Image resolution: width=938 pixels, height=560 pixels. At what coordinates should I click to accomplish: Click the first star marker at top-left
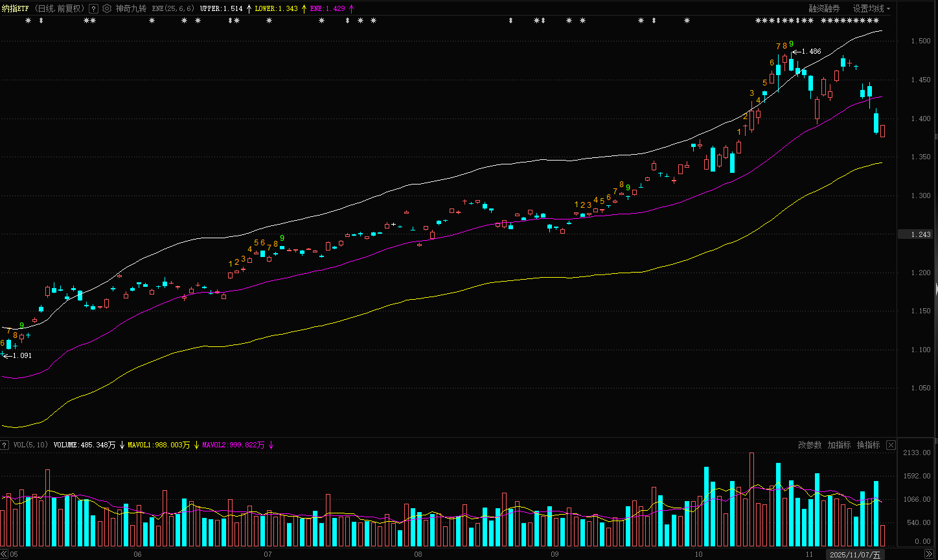[x=28, y=21]
